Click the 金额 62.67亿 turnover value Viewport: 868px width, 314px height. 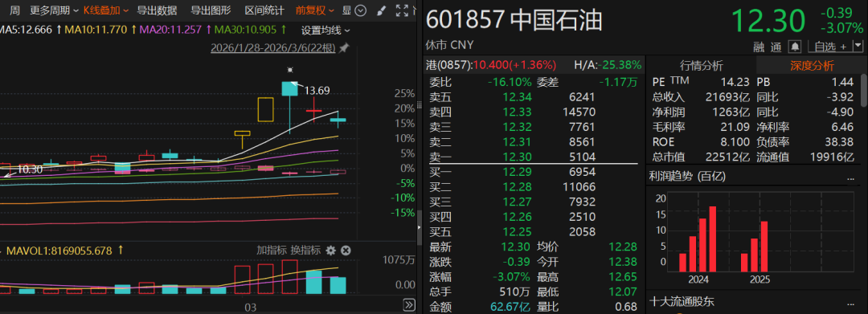click(510, 307)
